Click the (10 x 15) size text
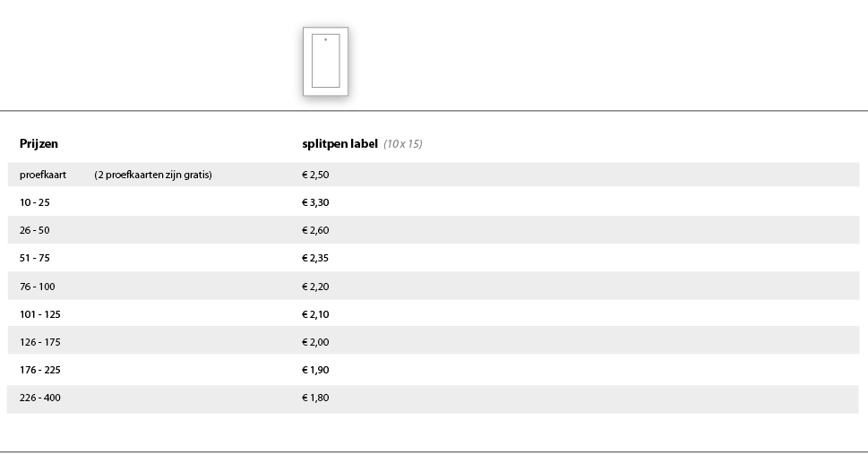 [403, 144]
